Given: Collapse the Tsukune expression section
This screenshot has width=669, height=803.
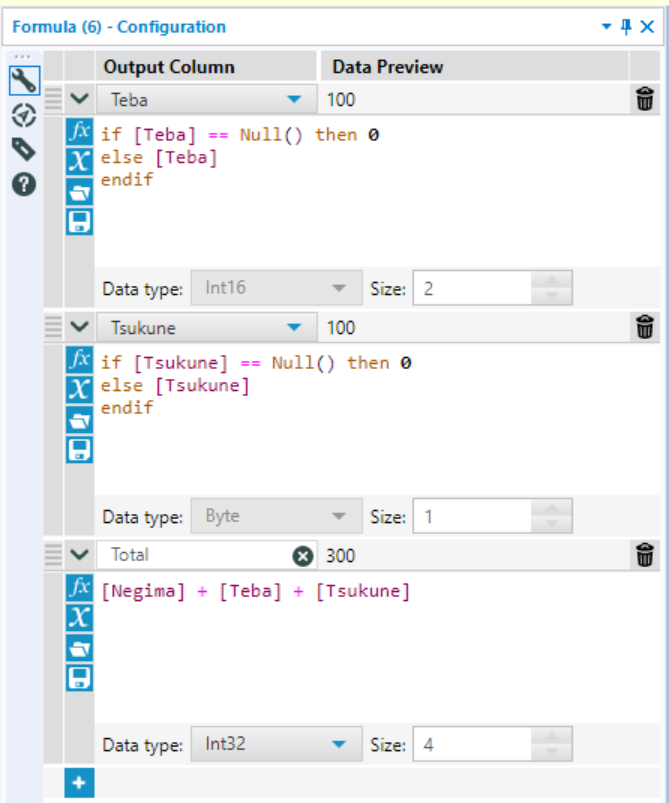Looking at the screenshot, I should [80, 327].
